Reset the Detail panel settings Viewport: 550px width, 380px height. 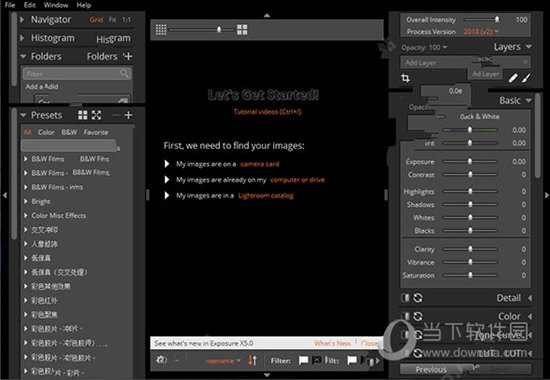418,298
